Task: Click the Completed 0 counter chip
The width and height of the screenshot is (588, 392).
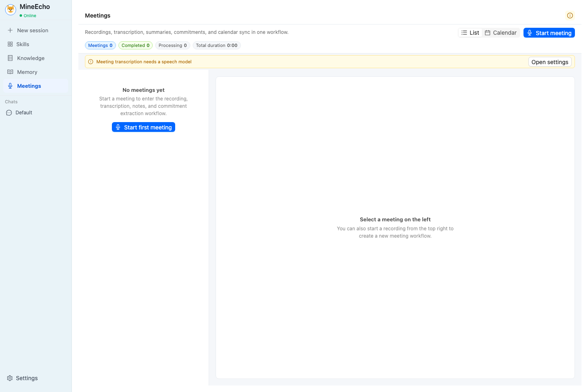Action: (x=136, y=45)
